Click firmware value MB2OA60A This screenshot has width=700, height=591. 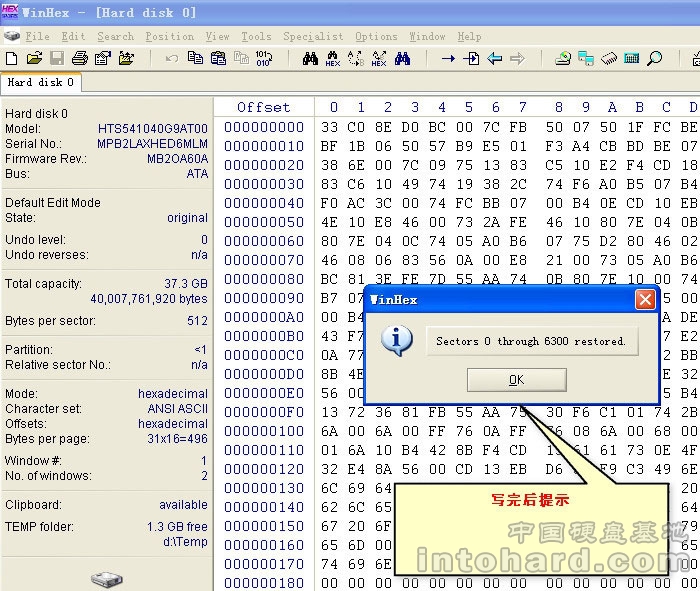[177, 159]
